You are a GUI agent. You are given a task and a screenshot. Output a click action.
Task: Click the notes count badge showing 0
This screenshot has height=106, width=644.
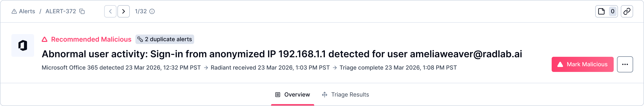[613, 12]
